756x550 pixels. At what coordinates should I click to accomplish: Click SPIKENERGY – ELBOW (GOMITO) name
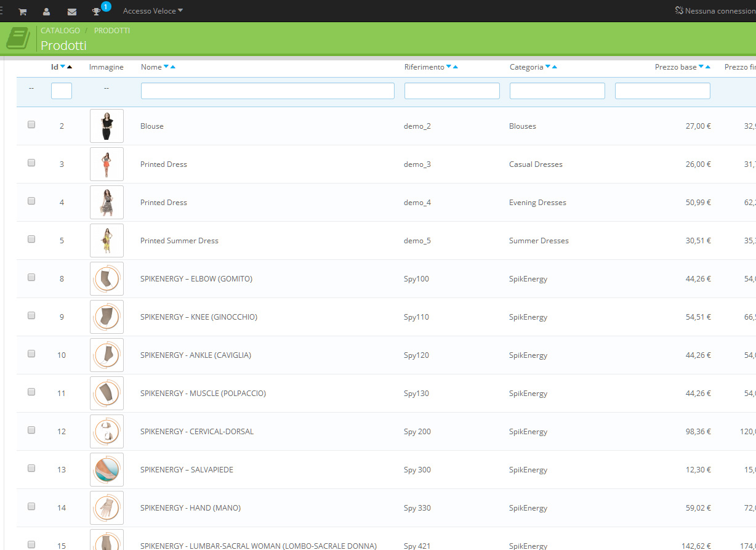(196, 278)
